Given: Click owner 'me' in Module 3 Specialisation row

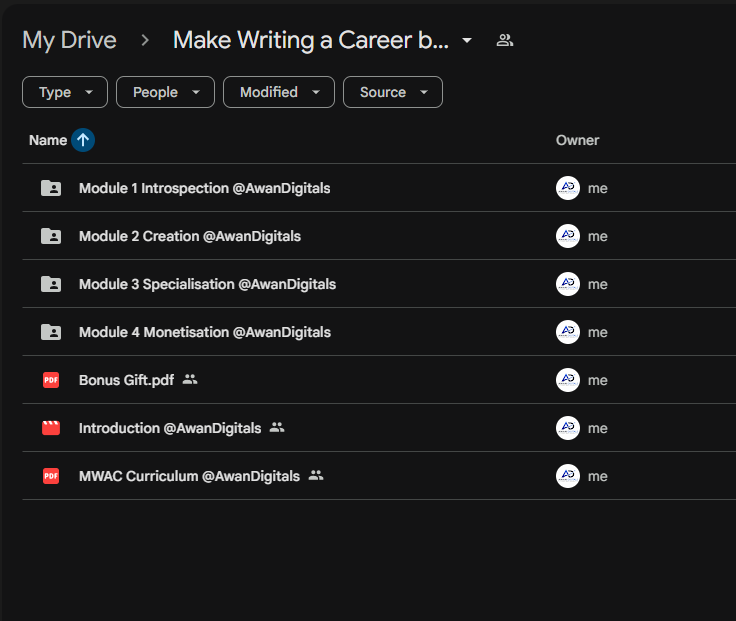Looking at the screenshot, I should click(598, 284).
